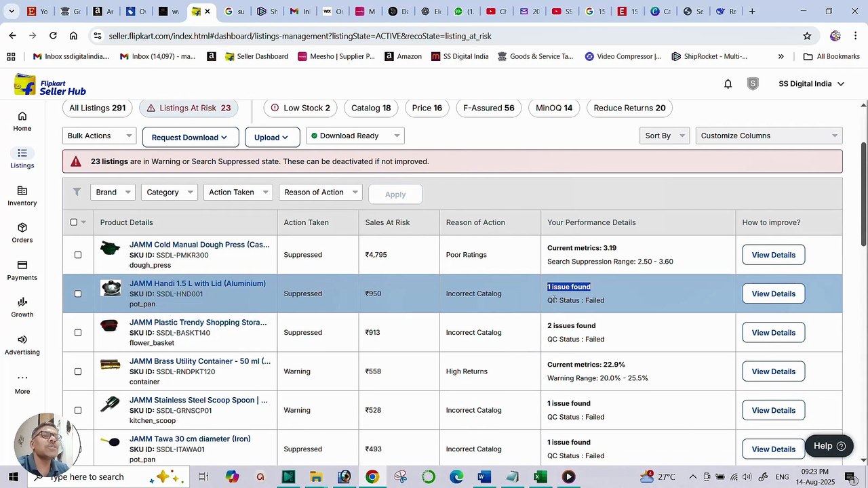Open Home in the sidebar

(x=22, y=121)
